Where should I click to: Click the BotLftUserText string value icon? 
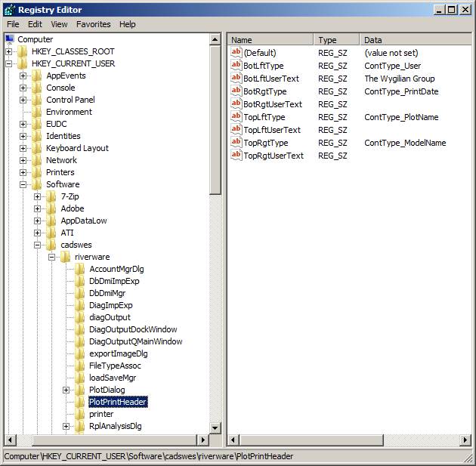click(236, 79)
